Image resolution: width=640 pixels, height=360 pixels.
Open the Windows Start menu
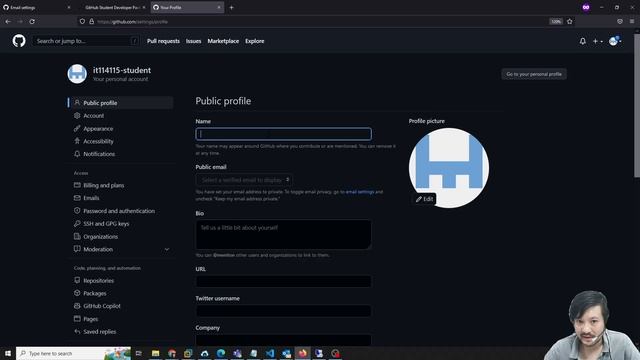coord(7,353)
